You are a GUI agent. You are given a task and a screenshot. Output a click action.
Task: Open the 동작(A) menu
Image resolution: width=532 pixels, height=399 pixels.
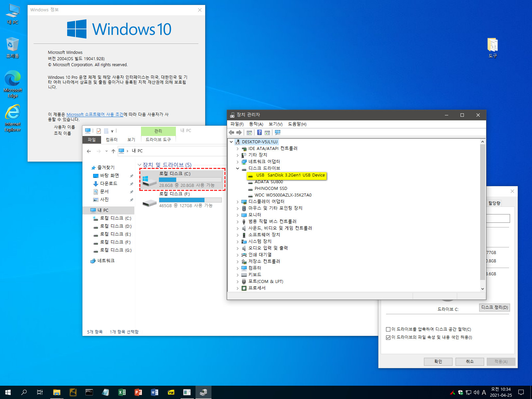coord(256,124)
